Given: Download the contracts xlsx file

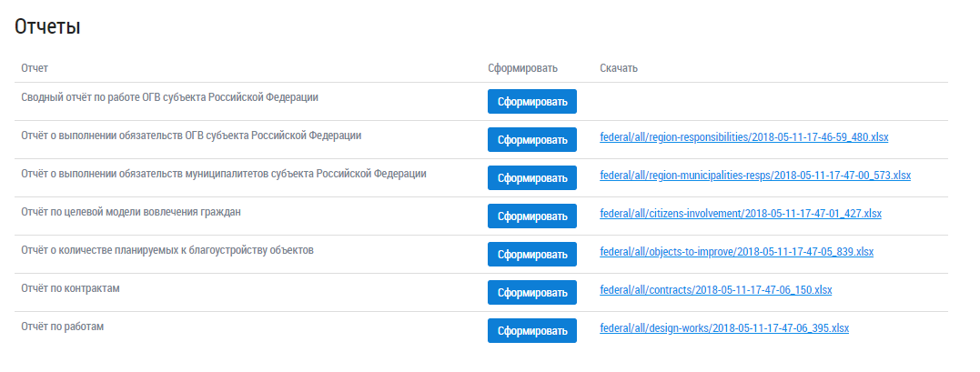Looking at the screenshot, I should pos(715,290).
